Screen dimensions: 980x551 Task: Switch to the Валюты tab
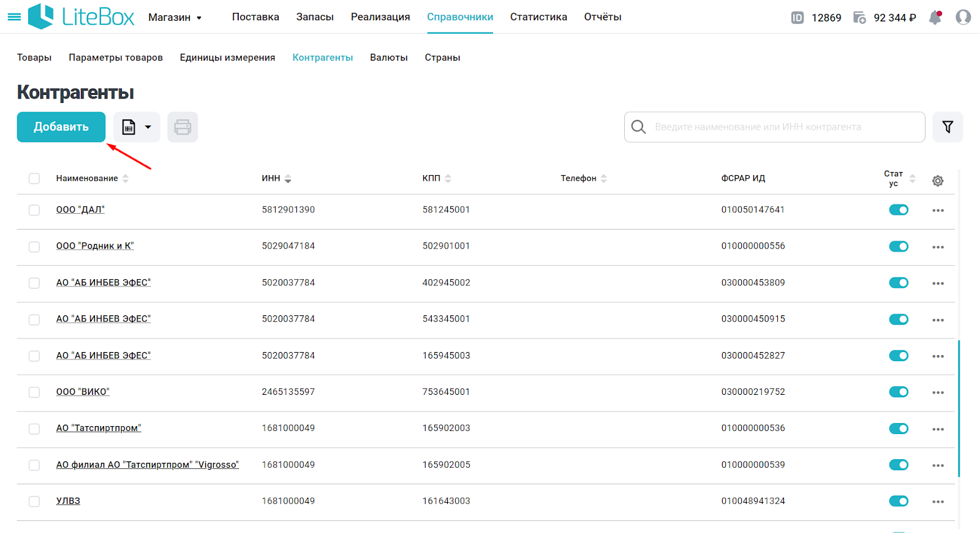click(x=389, y=58)
